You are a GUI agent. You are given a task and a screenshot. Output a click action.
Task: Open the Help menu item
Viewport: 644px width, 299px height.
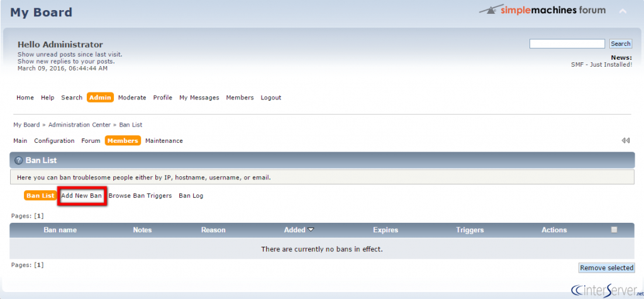pyautogui.click(x=48, y=98)
